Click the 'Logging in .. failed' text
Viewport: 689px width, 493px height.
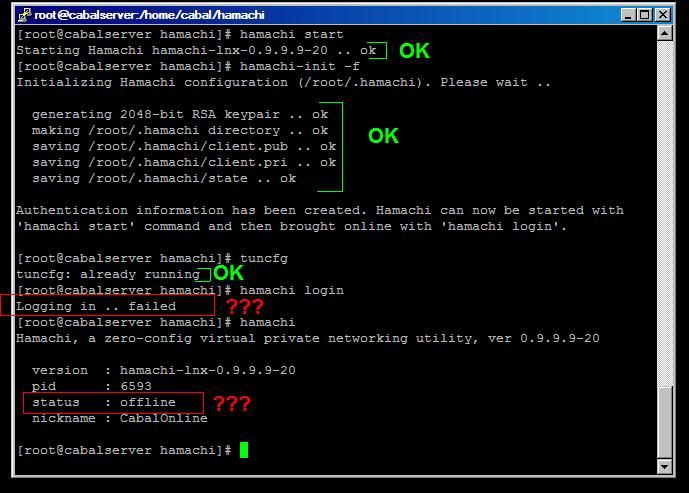tap(96, 306)
